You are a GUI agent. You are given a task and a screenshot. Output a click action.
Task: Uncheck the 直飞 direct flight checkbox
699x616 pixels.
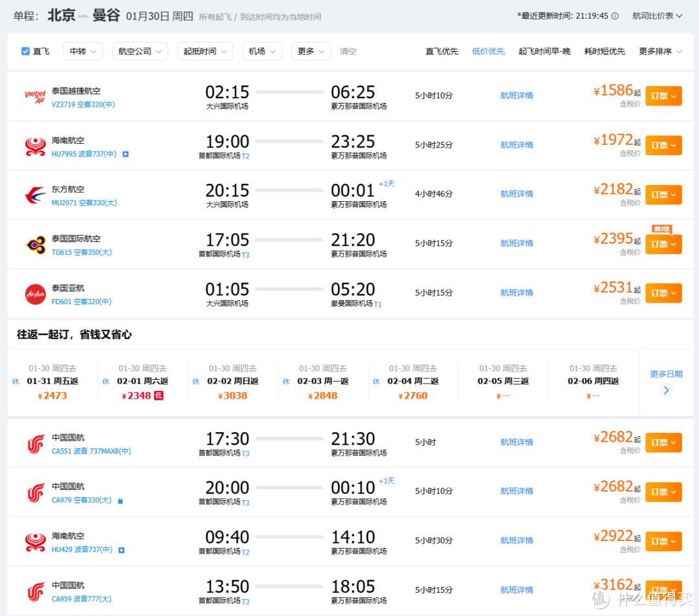[x=26, y=51]
